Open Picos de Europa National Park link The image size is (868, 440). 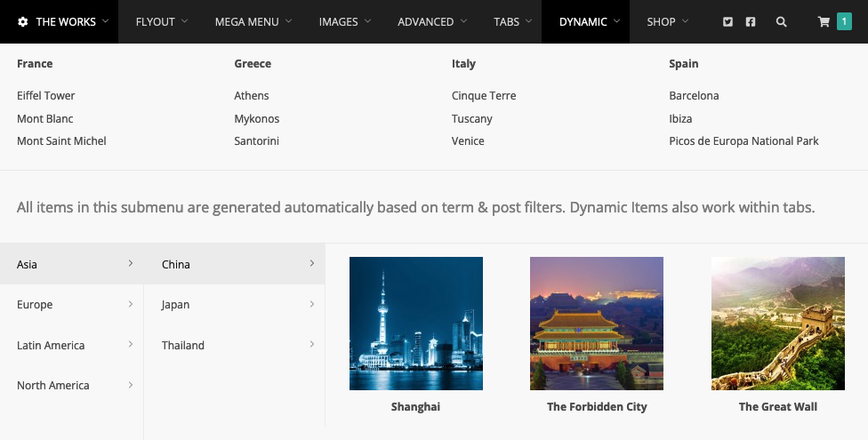tap(743, 141)
